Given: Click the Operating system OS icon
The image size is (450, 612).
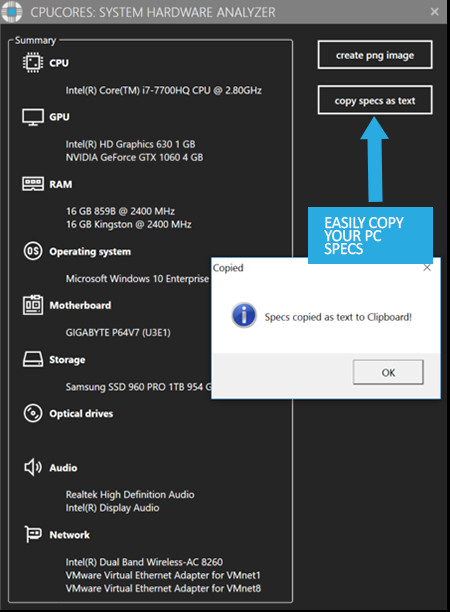Looking at the screenshot, I should (x=33, y=251).
